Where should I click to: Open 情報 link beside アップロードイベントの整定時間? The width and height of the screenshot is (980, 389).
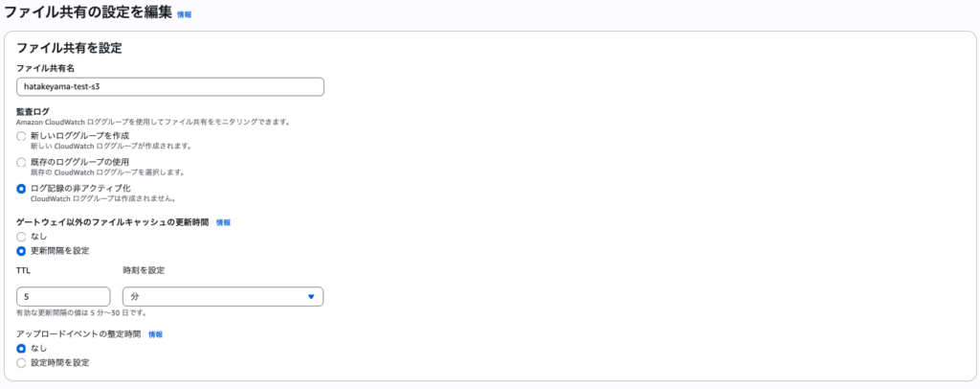click(x=156, y=334)
